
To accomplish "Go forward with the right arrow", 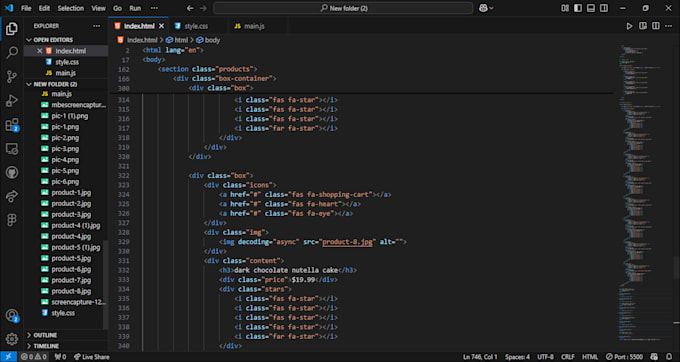I will coord(203,8).
